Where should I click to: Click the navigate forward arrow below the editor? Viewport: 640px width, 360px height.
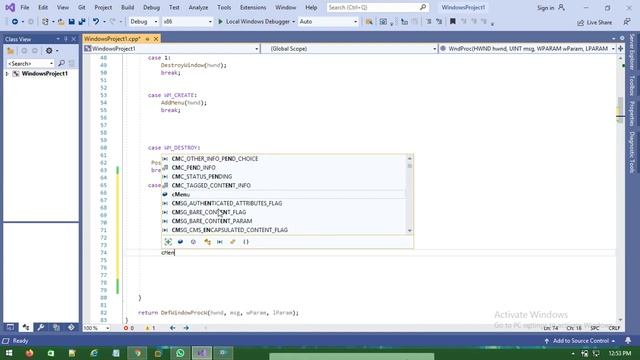tap(186, 328)
